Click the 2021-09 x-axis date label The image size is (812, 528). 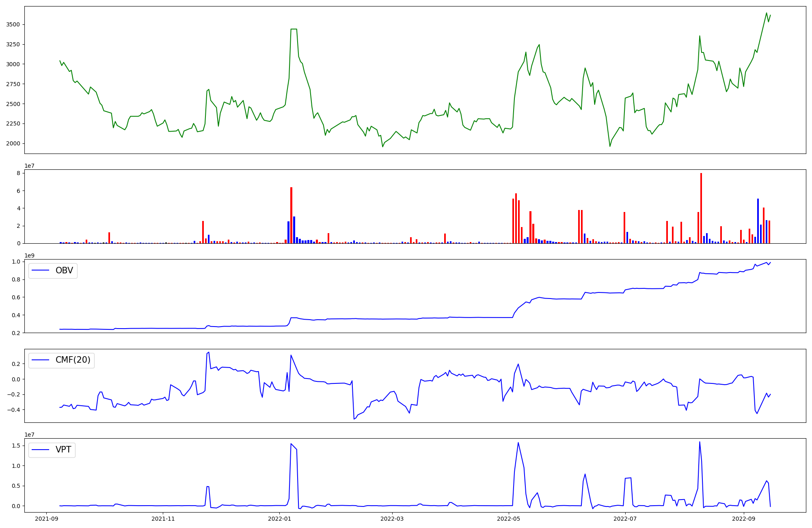[x=46, y=519]
